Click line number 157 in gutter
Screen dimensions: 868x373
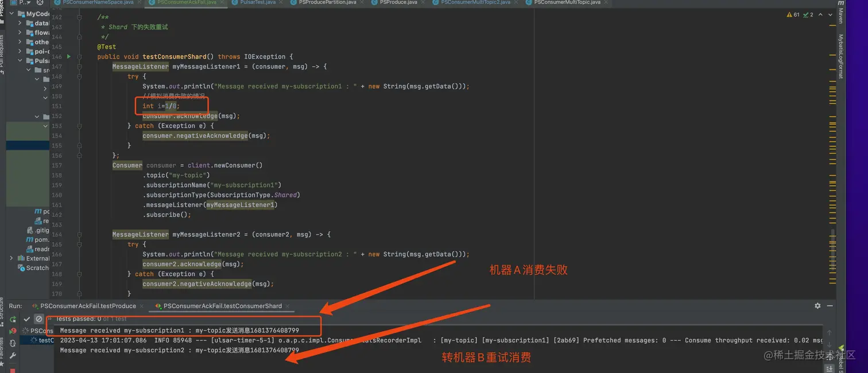coord(57,165)
